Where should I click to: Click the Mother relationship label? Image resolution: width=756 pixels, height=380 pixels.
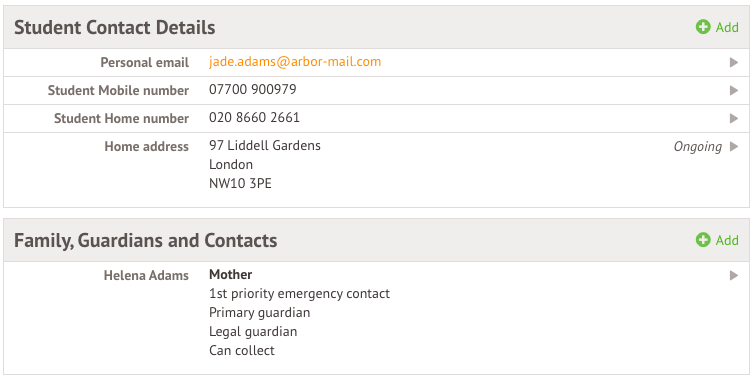[x=230, y=274]
